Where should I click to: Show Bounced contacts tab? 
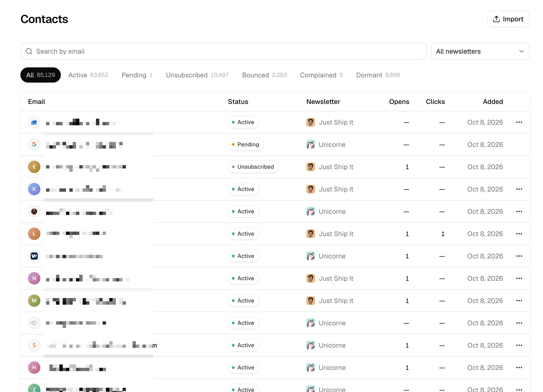[x=264, y=75]
